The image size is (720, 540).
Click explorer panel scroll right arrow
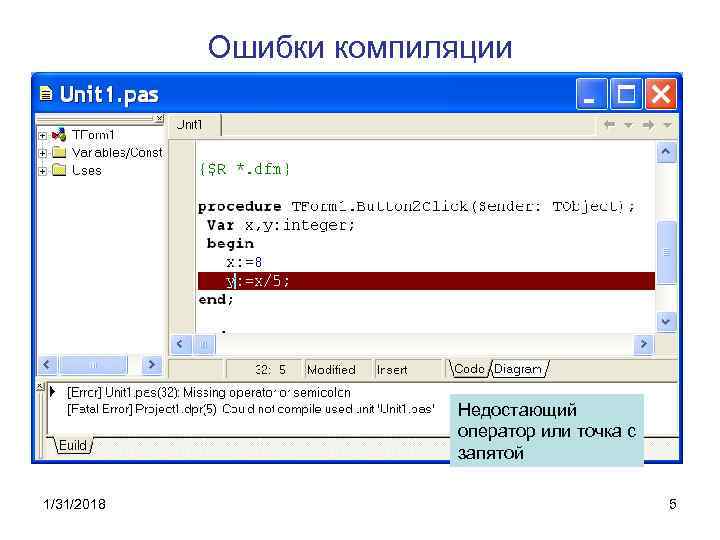(x=152, y=365)
